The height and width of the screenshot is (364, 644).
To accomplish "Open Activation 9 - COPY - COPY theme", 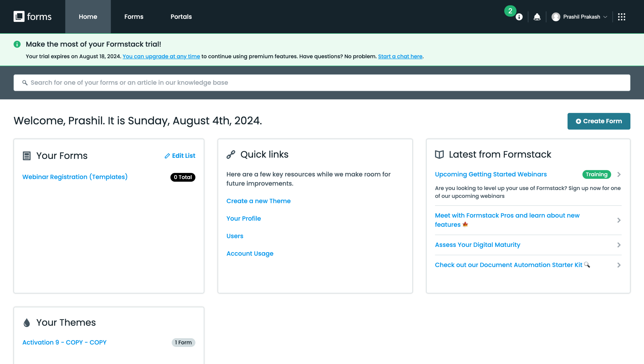I will (64, 343).
